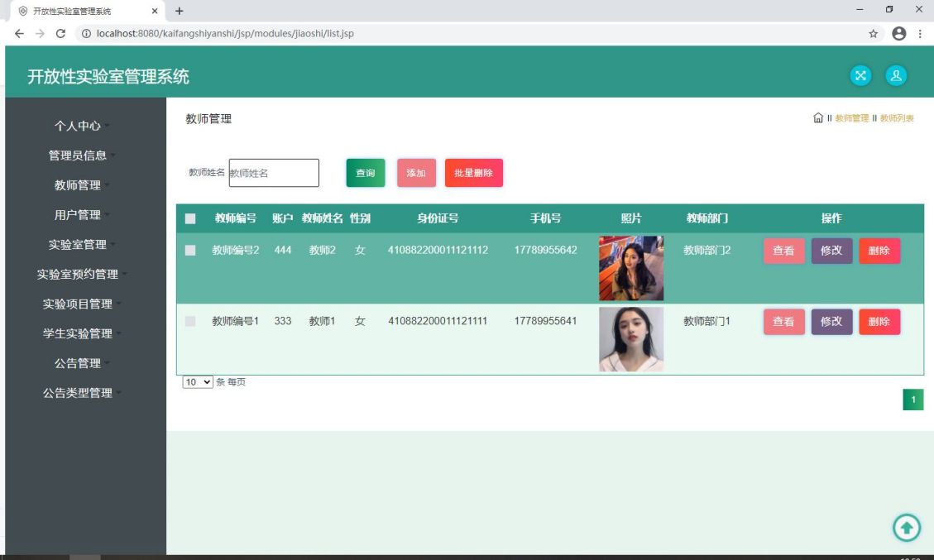Viewport: 934px width, 560px height.
Task: Open the user profile icon in header
Action: click(x=896, y=75)
